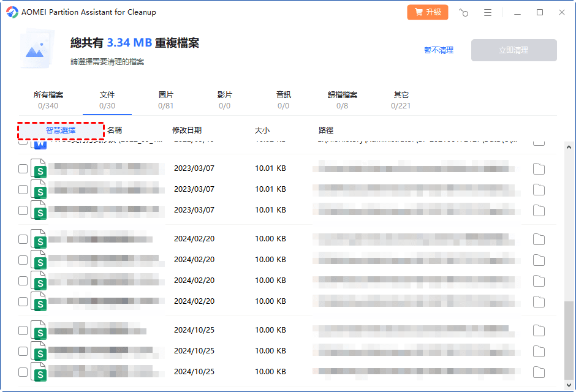Screen dimensions: 576x392
Task: Click the 路徑 column header
Action: 326,130
